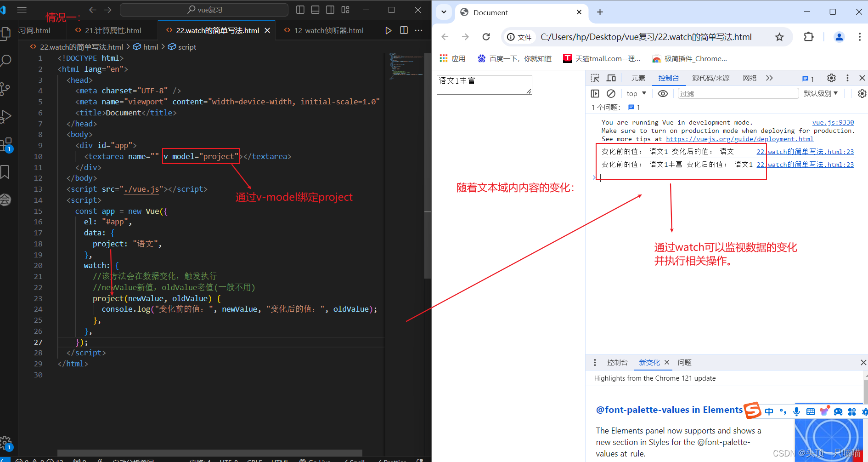Click the code minimap preview
Image resolution: width=868 pixels, height=462 pixels.
click(406, 67)
